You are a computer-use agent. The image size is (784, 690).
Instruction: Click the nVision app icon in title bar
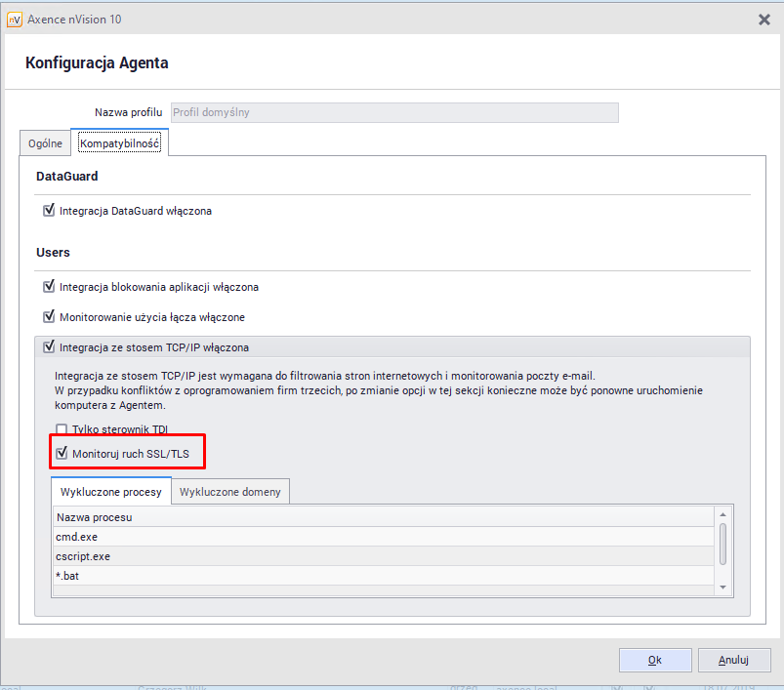[15, 20]
